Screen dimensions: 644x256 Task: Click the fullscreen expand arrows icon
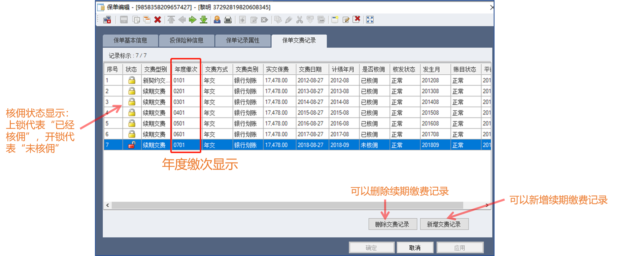(370, 20)
